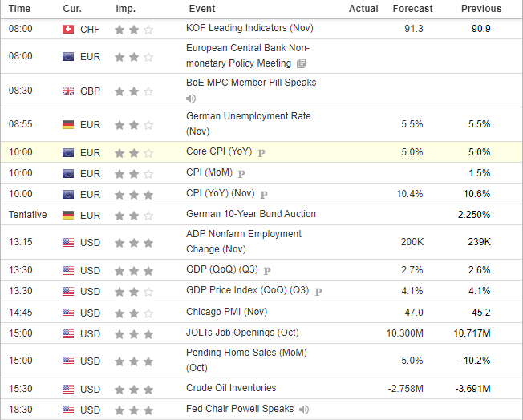
Task: Click the 18:30 time cell
Action: click(x=21, y=410)
